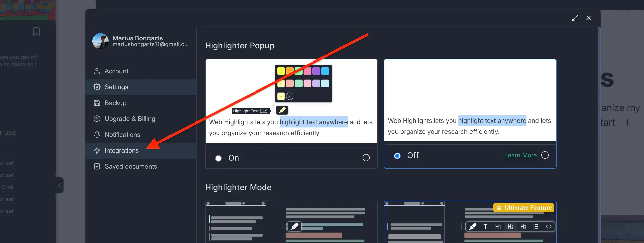Viewport: 644px width, 243px height.
Task: Click the bullet list icon in mode preview
Action: 536,227
